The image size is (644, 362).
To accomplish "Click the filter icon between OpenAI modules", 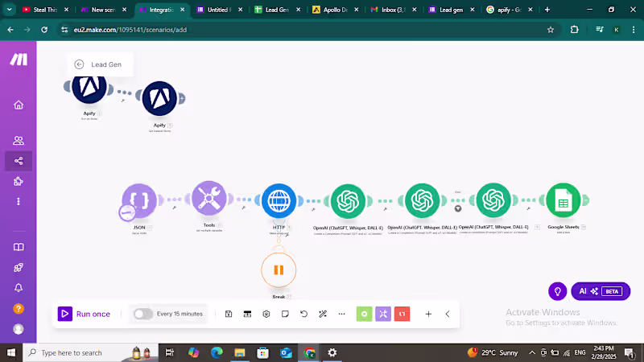I will click(458, 208).
